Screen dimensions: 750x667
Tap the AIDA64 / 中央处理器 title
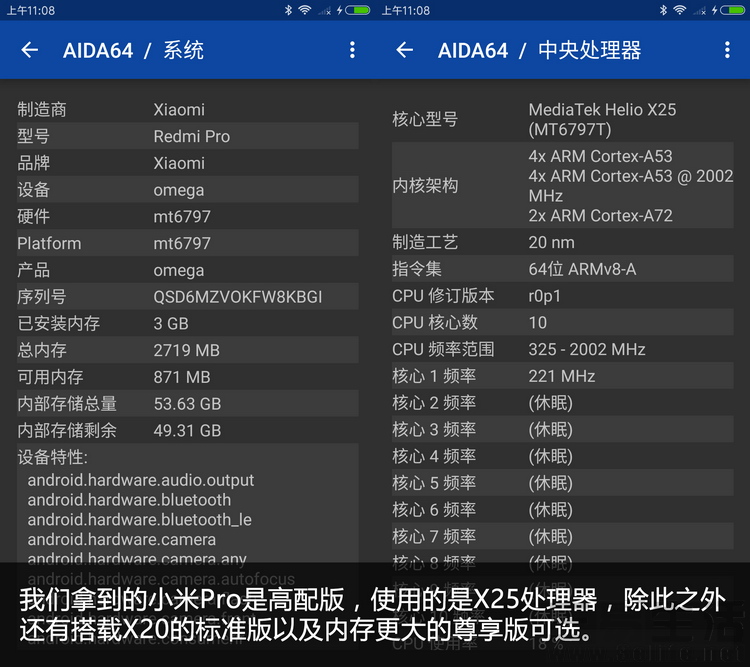540,50
